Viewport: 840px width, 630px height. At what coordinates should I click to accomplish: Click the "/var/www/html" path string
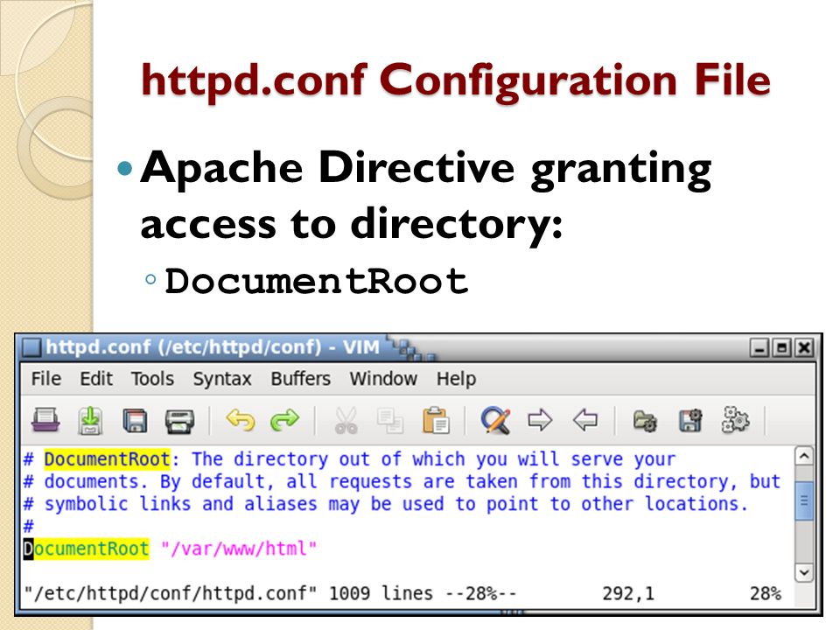point(239,549)
